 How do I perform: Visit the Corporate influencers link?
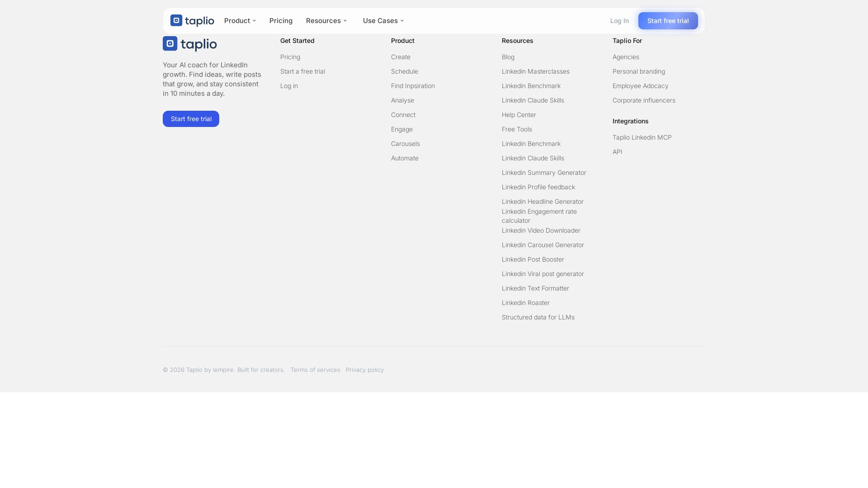(644, 100)
